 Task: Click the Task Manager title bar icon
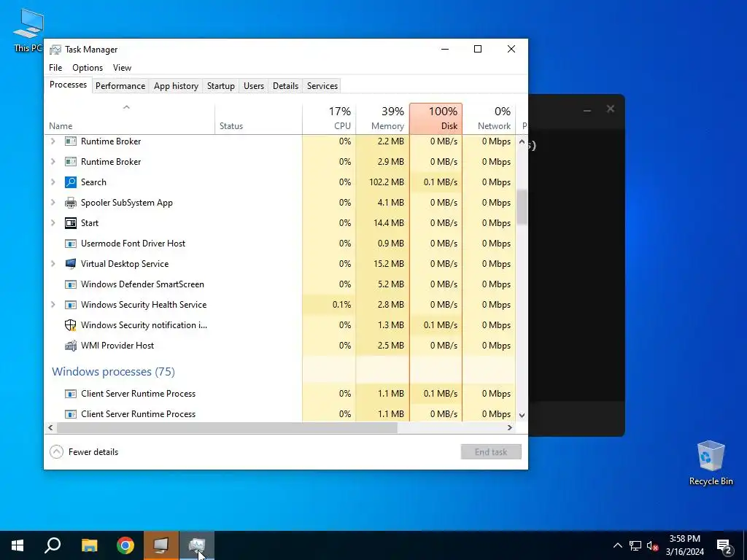[x=55, y=50]
